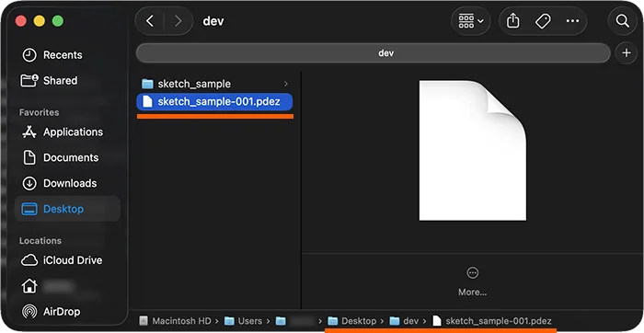Open the ellipsis action menu in the toolbar
Image resolution: width=644 pixels, height=333 pixels.
pyautogui.click(x=572, y=21)
